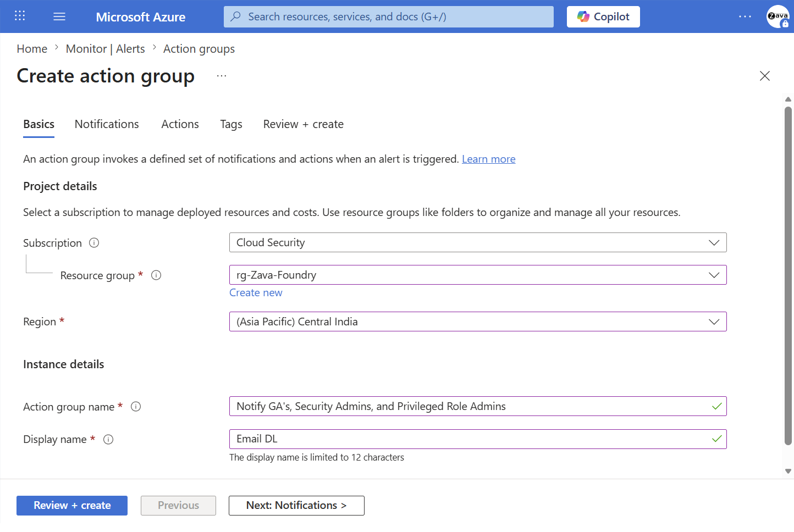Viewport: 794px width, 532px height.
Task: Go to Home breadcrumb
Action: [32, 49]
